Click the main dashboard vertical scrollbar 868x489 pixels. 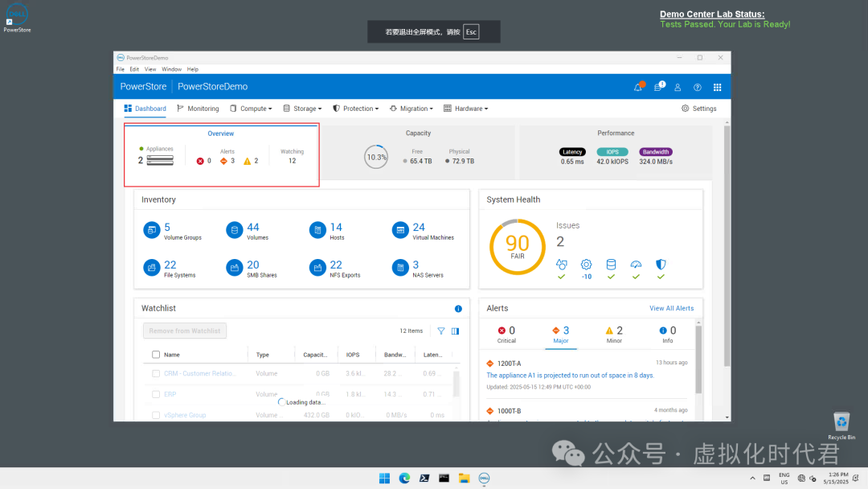pyautogui.click(x=727, y=246)
